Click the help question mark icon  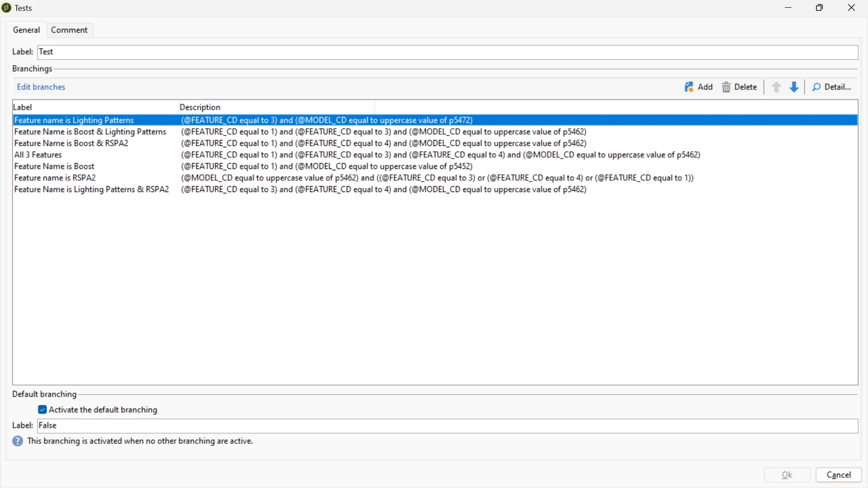[x=18, y=441]
